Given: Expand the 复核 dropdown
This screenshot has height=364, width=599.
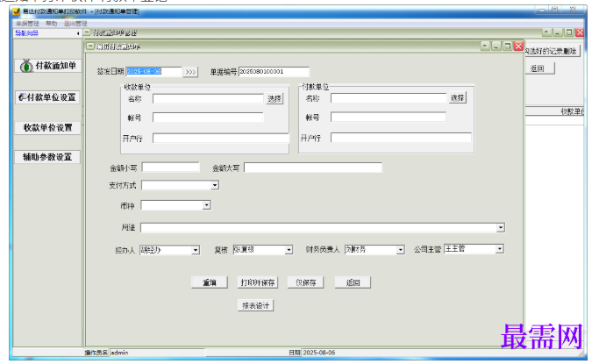Looking at the screenshot, I should tap(289, 250).
